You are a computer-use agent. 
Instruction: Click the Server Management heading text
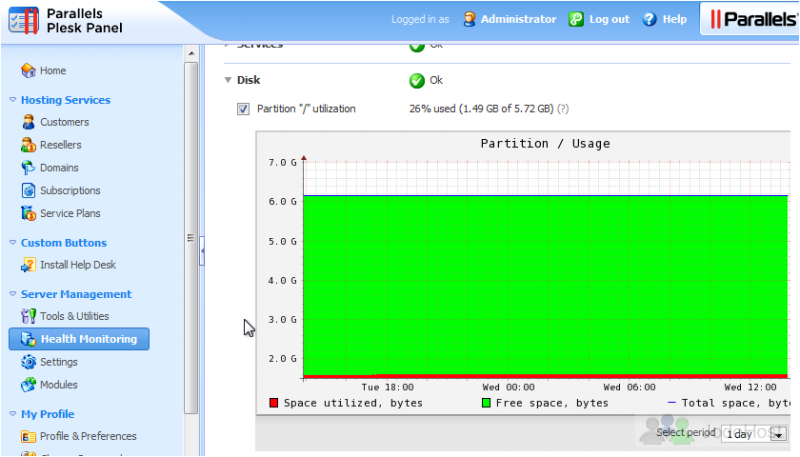76,294
